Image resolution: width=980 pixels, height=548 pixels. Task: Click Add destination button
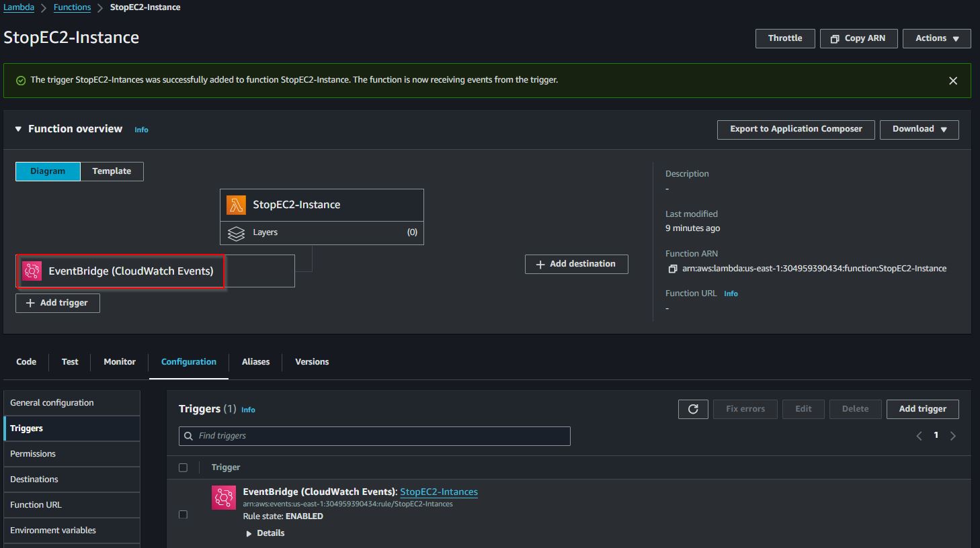[576, 264]
